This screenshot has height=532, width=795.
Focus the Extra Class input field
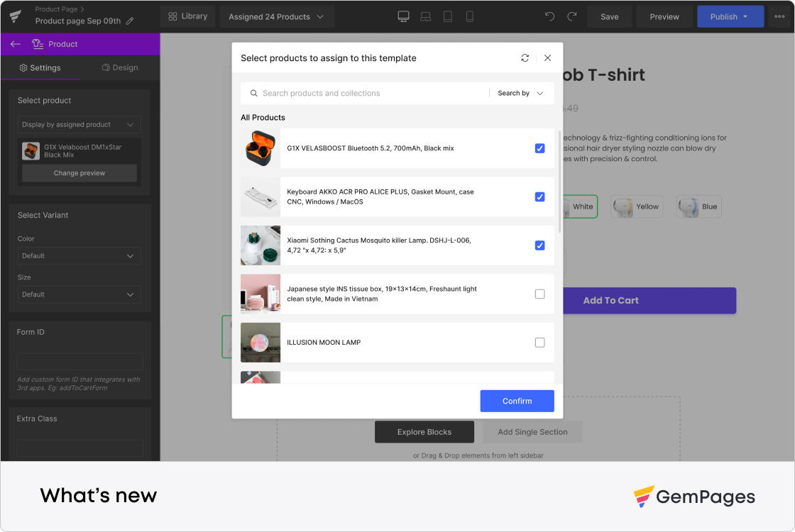(x=80, y=448)
